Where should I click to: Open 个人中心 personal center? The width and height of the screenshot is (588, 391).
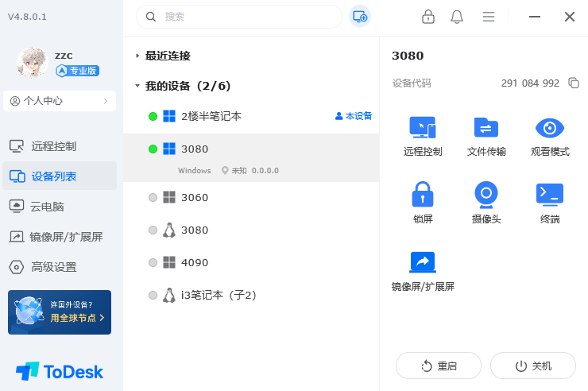coord(60,101)
